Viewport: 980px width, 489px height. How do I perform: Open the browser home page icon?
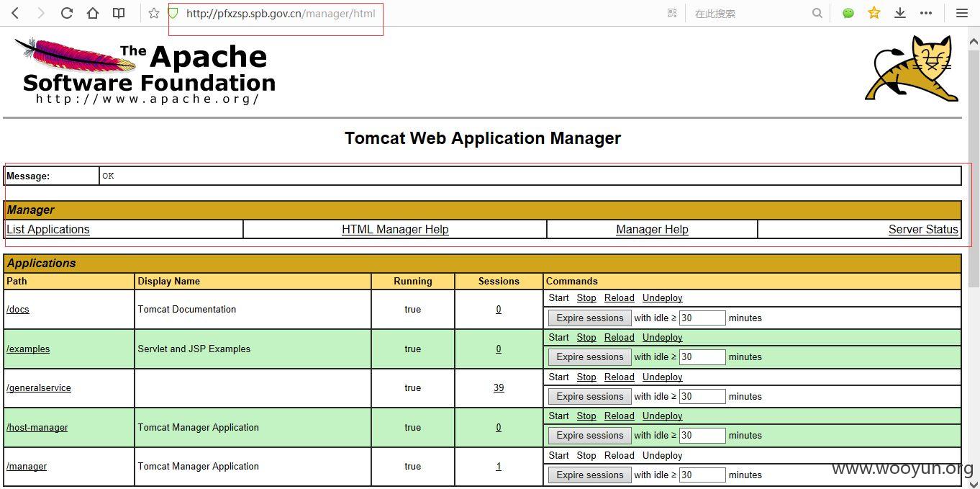point(93,13)
